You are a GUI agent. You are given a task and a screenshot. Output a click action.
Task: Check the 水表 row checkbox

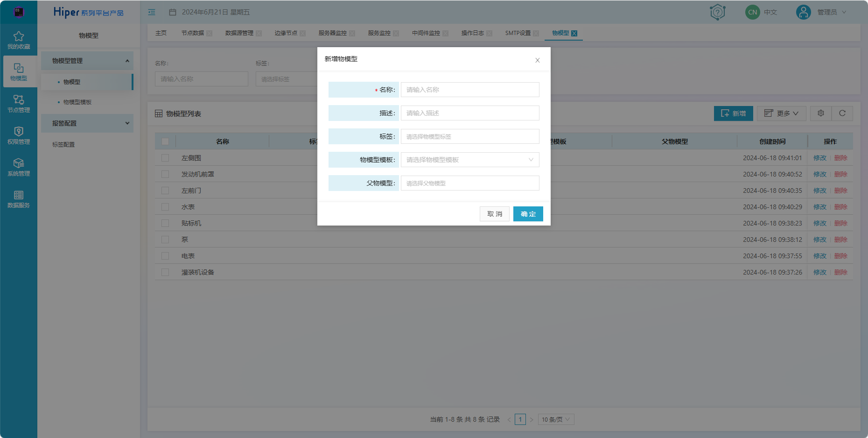tap(165, 207)
